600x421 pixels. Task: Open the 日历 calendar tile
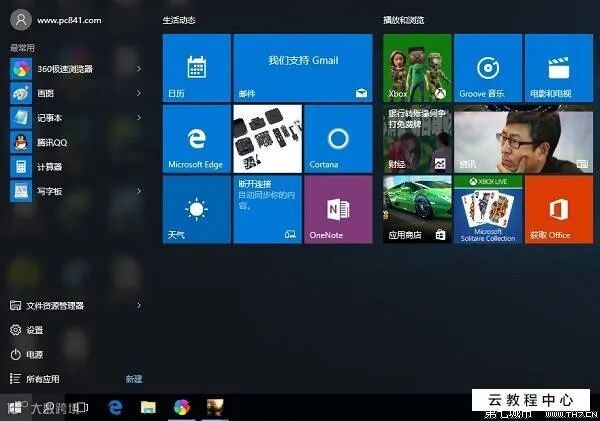197,68
